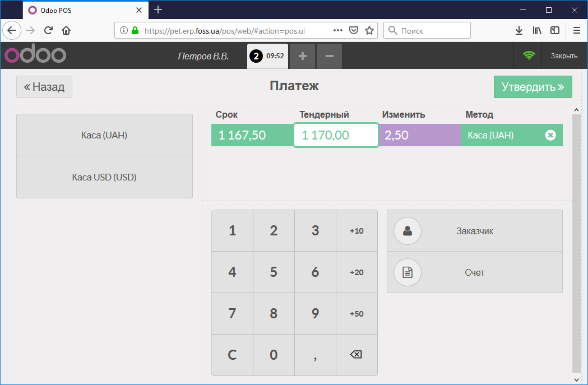Open browser library

click(x=537, y=30)
